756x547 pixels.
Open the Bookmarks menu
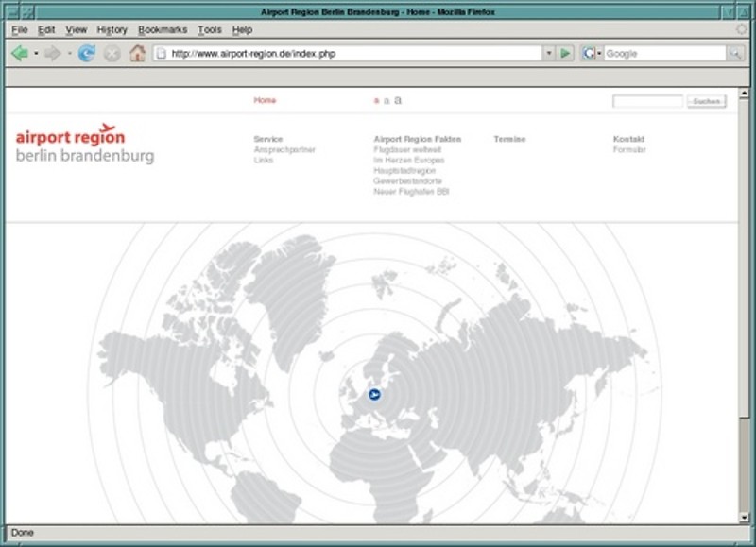click(163, 30)
